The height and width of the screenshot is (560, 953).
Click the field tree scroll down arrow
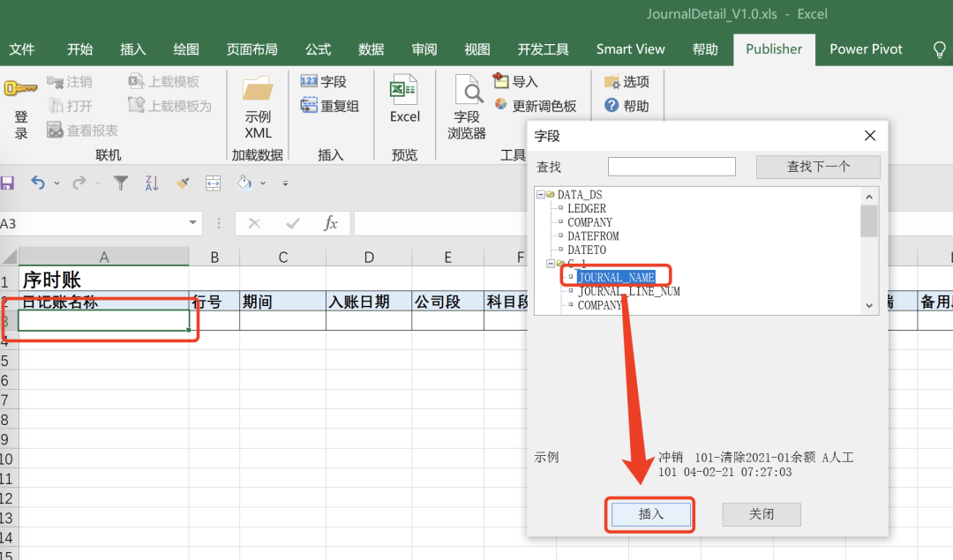[x=869, y=305]
